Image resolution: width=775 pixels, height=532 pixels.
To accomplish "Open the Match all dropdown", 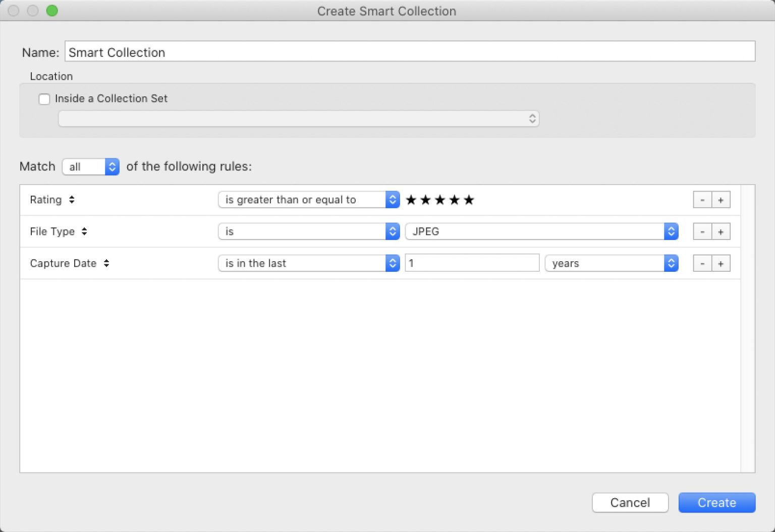I will (90, 166).
